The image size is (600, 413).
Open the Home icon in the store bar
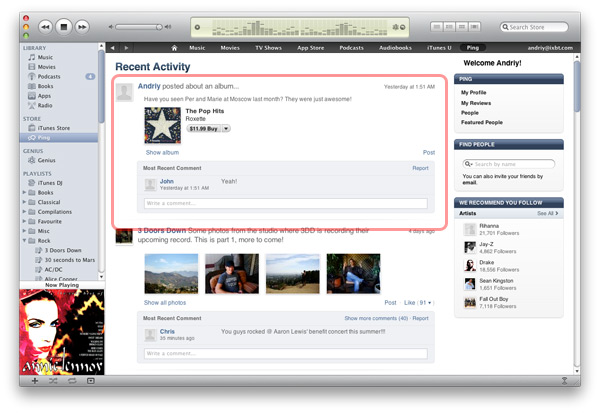pyautogui.click(x=174, y=48)
